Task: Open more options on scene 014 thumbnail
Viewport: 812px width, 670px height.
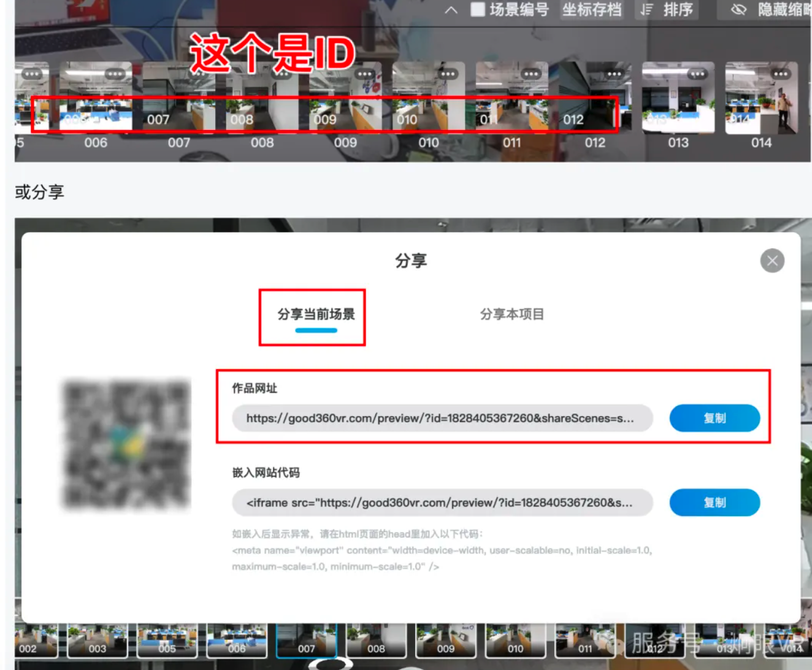Action: click(781, 74)
